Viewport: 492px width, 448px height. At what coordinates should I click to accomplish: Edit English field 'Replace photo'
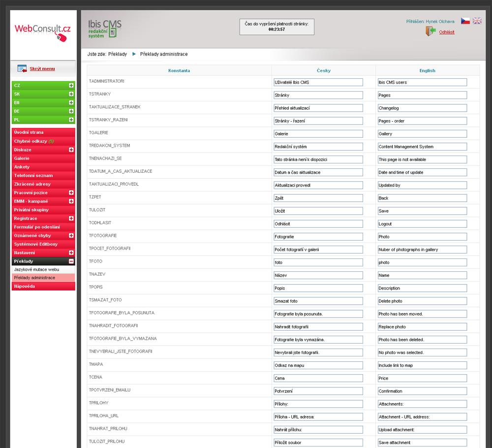pos(422,327)
